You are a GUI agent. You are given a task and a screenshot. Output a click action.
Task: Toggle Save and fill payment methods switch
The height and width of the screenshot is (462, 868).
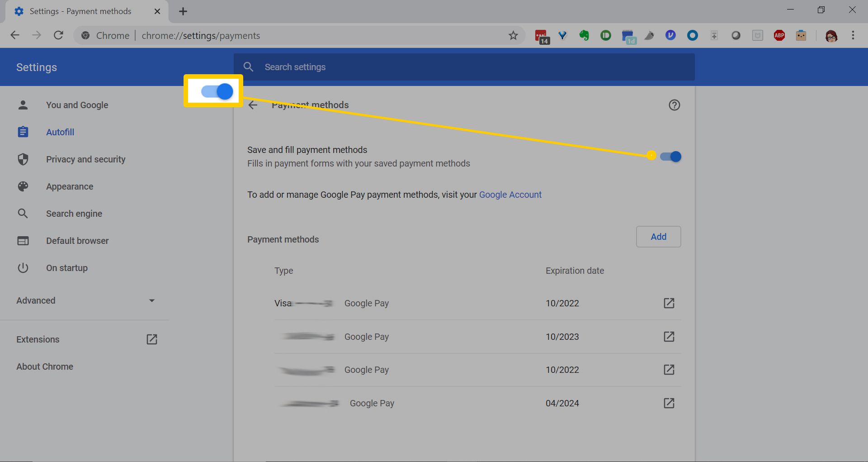pos(670,157)
